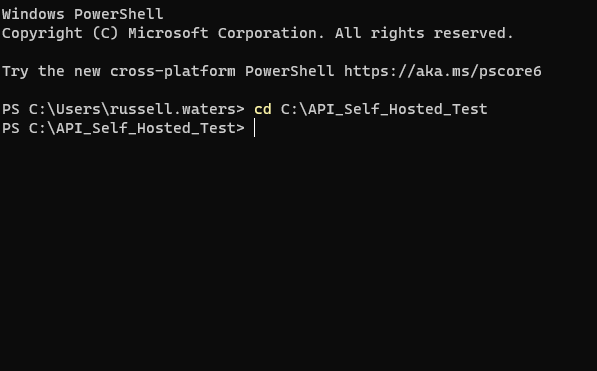
Task: Click the russell.waters username in the prompt
Action: click(172, 109)
